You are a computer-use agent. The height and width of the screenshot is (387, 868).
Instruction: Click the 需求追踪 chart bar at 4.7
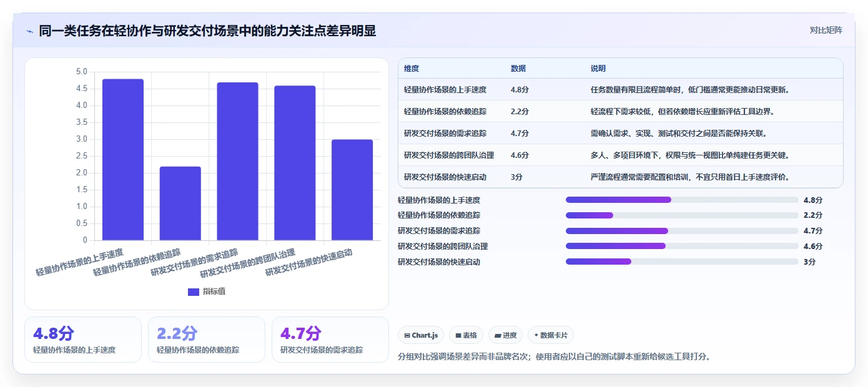[x=237, y=161]
